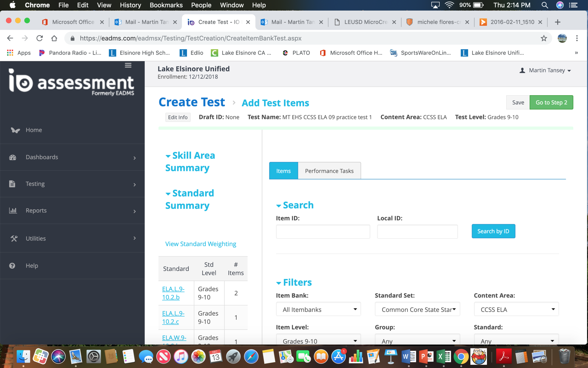
Task: Click the Testing document icon
Action: (x=12, y=184)
